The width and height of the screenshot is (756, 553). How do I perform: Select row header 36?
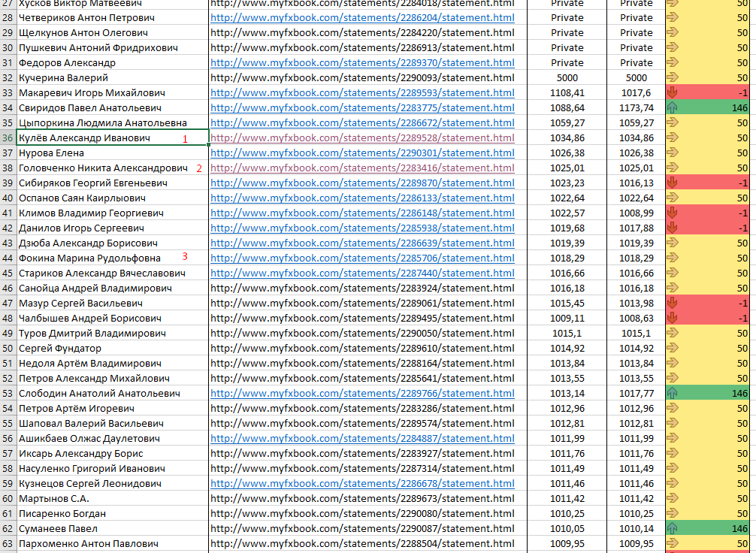point(8,138)
